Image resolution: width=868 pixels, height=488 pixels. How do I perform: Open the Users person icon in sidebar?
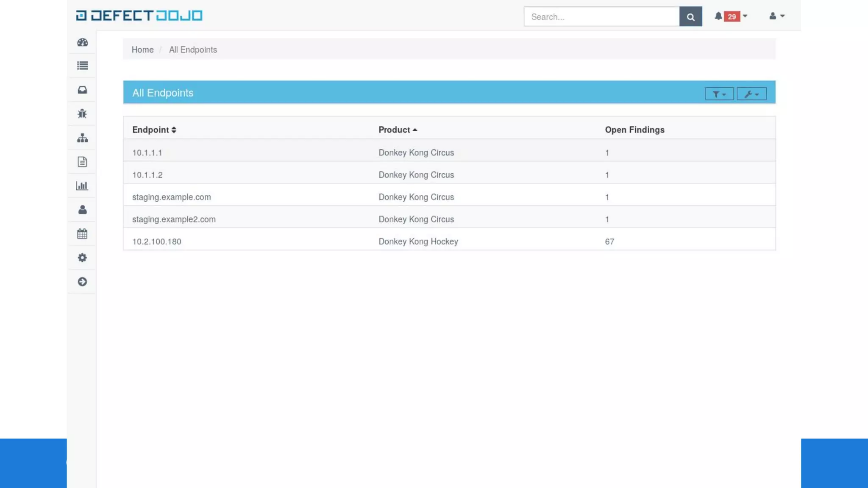click(82, 210)
